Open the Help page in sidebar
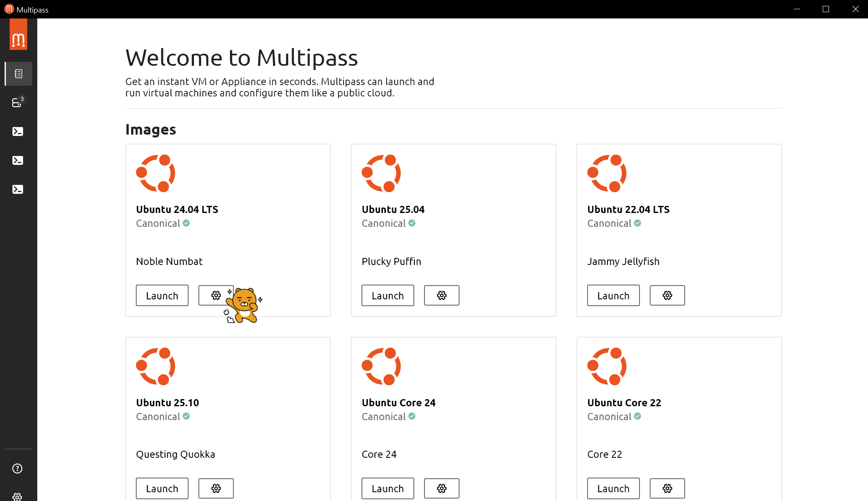The width and height of the screenshot is (868, 501). pos(18,468)
